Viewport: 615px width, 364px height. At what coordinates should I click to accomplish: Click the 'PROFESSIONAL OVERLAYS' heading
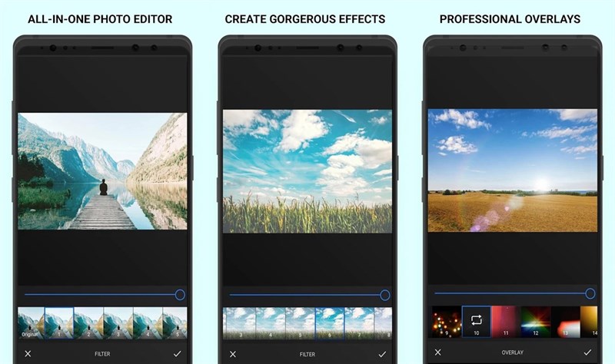(x=510, y=19)
